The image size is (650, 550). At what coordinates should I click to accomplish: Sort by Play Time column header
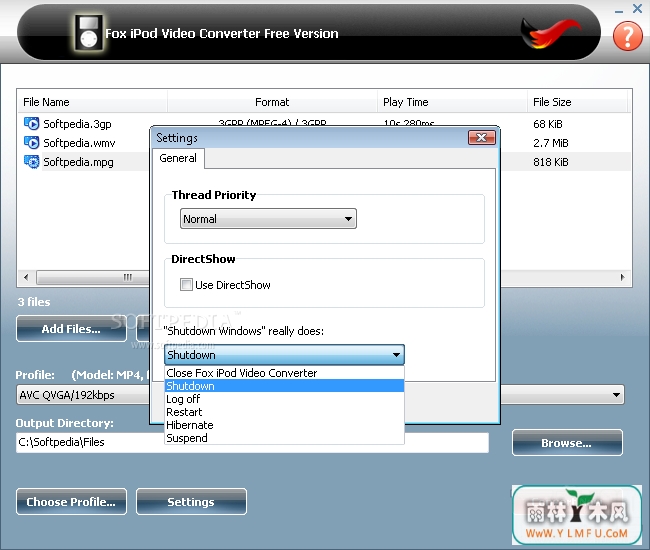click(x=452, y=102)
